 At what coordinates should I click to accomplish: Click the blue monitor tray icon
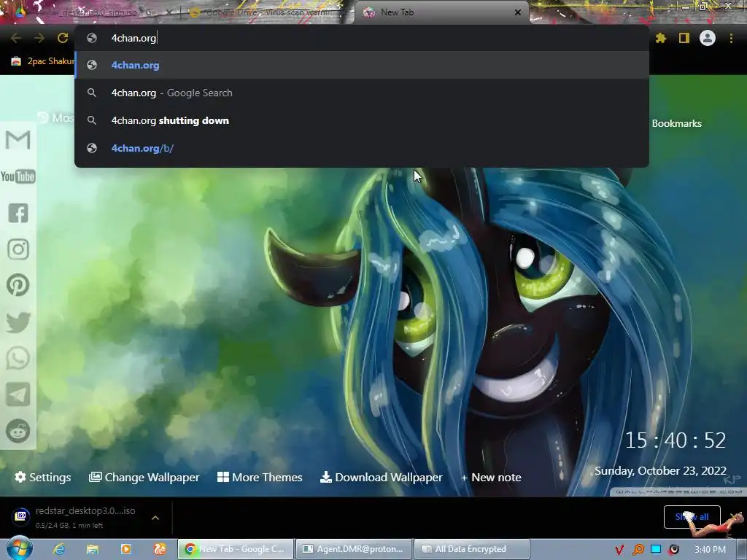tap(656, 549)
